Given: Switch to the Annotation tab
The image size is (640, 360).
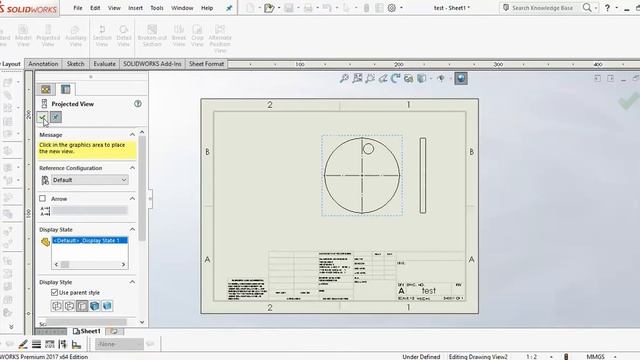Looking at the screenshot, I should [x=43, y=64].
